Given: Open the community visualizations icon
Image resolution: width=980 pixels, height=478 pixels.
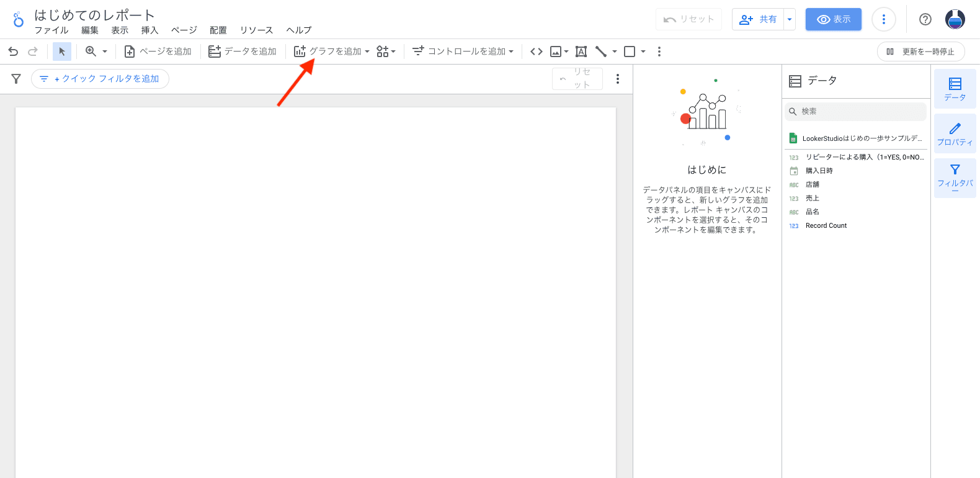Looking at the screenshot, I should pyautogui.click(x=385, y=52).
